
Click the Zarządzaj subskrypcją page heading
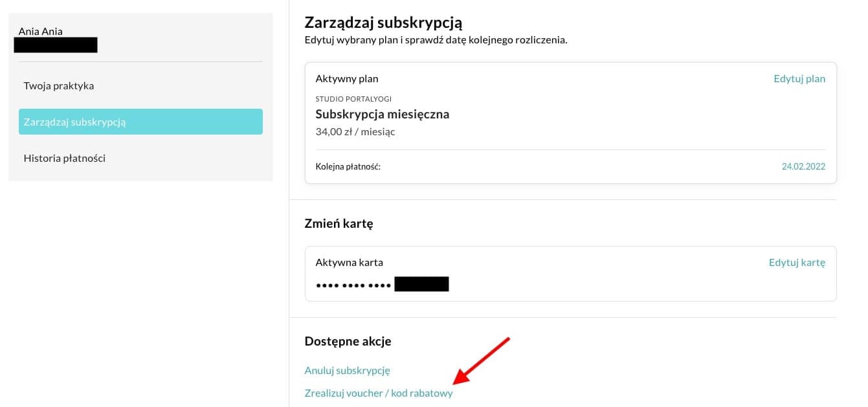383,23
